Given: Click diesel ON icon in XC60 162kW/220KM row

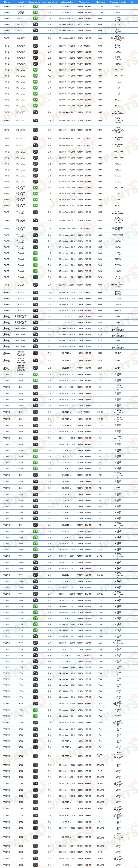Looking at the screenshot, I should [35, 808].
